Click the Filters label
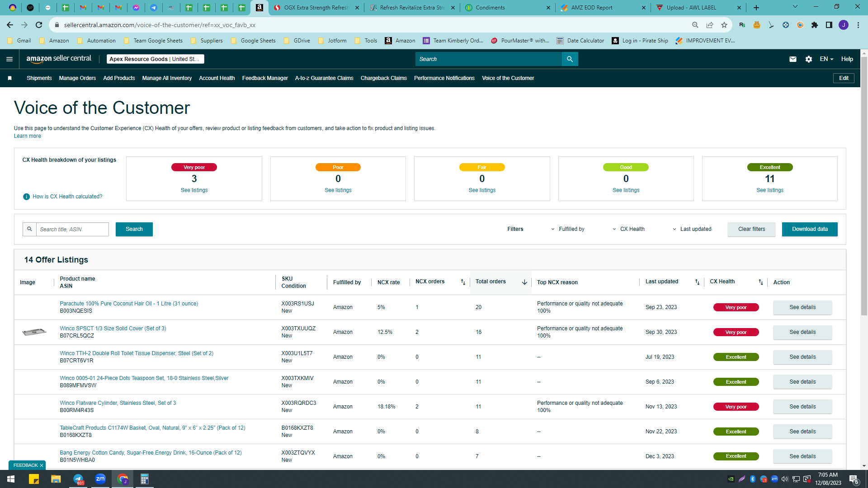This screenshot has height=488, width=868. click(x=515, y=229)
